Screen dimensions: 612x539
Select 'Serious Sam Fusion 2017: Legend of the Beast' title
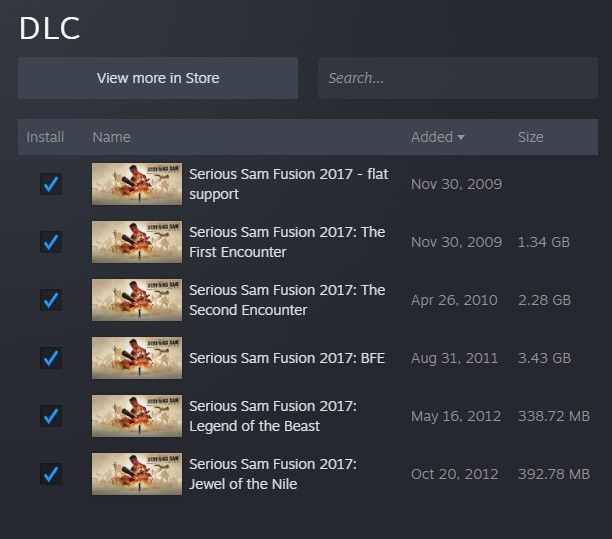273,416
